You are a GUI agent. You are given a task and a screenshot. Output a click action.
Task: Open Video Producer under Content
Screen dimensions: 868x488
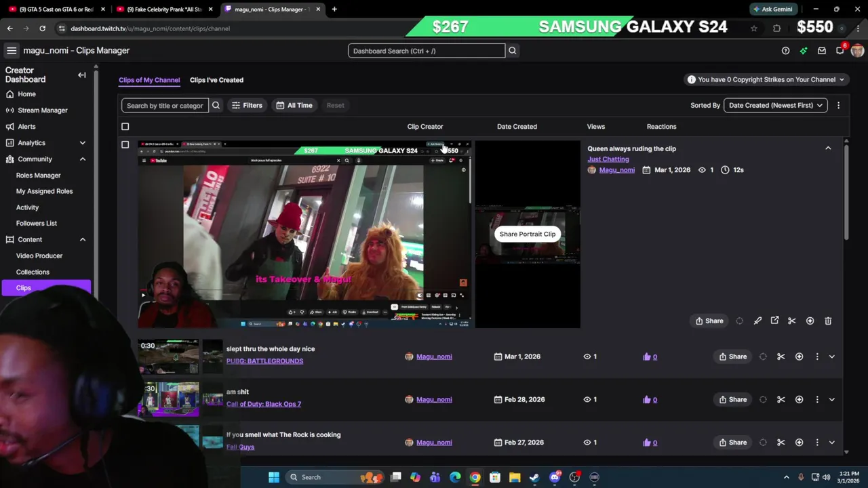click(39, 256)
